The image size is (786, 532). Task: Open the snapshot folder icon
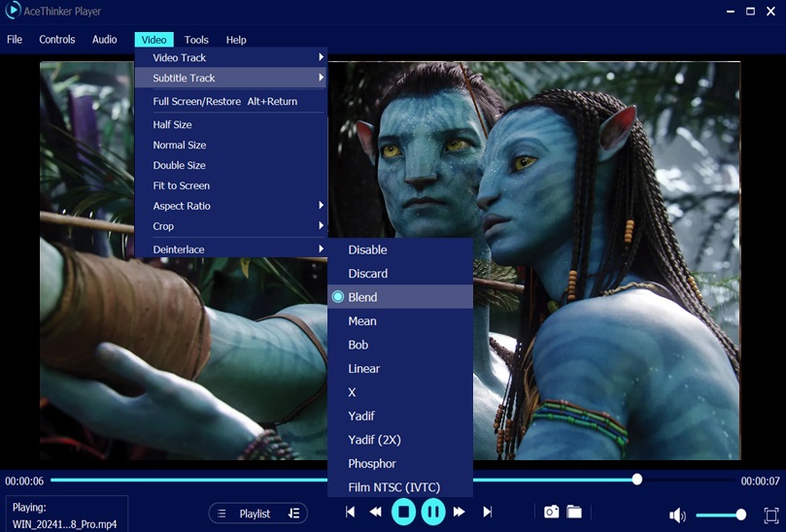574,512
